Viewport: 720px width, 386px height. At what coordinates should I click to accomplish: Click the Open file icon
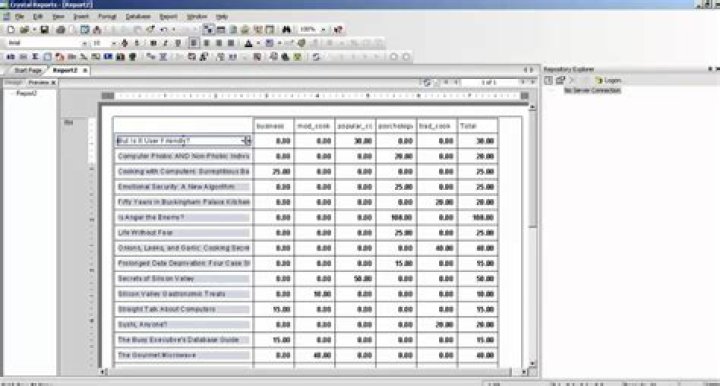click(24, 30)
